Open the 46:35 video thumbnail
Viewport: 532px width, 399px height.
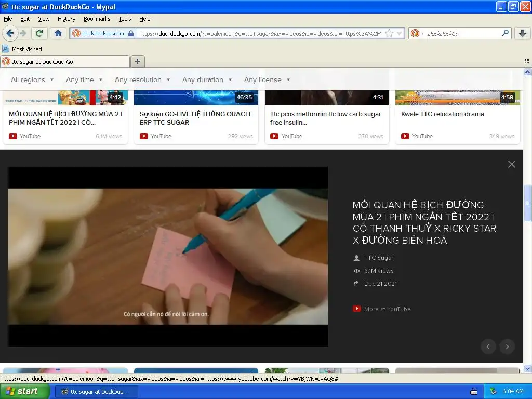[196, 98]
